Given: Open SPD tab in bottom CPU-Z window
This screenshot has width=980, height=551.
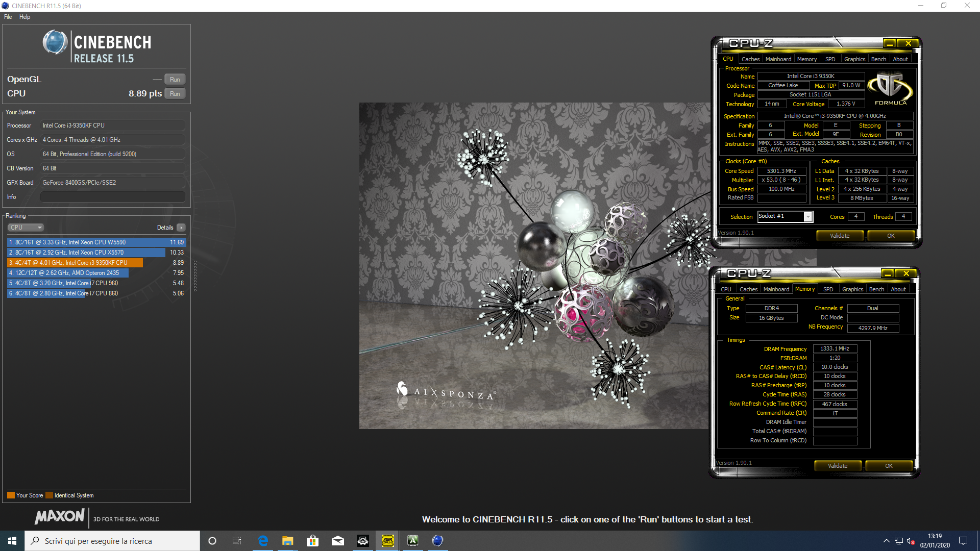Looking at the screenshot, I should [828, 289].
